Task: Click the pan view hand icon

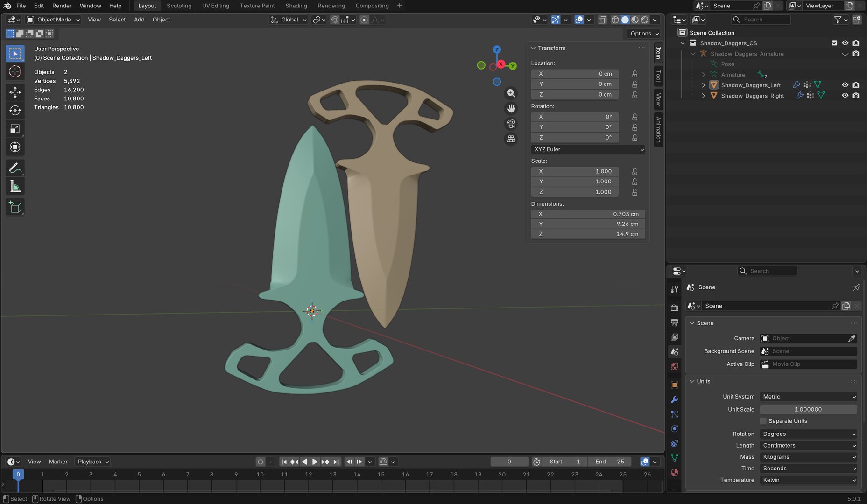Action: [511, 108]
